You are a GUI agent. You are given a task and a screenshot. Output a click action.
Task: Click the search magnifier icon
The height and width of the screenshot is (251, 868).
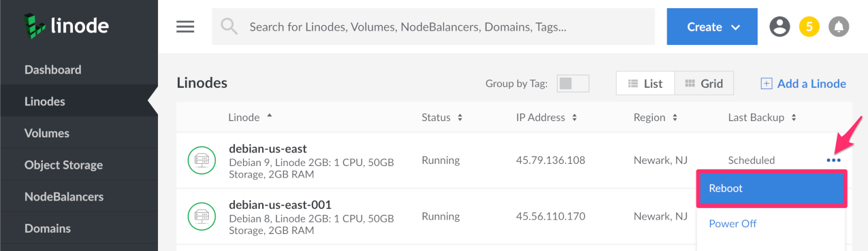(229, 27)
